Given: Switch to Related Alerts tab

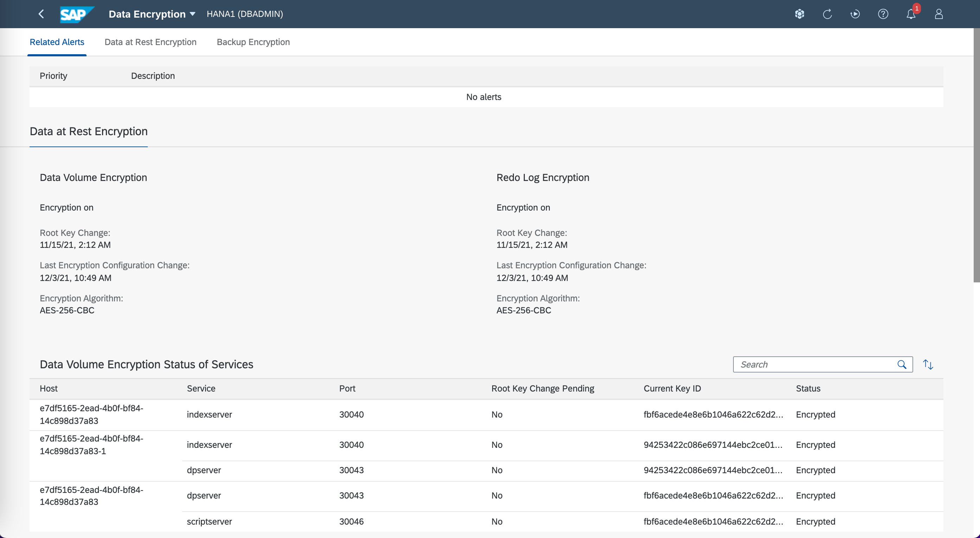Looking at the screenshot, I should click(x=57, y=42).
